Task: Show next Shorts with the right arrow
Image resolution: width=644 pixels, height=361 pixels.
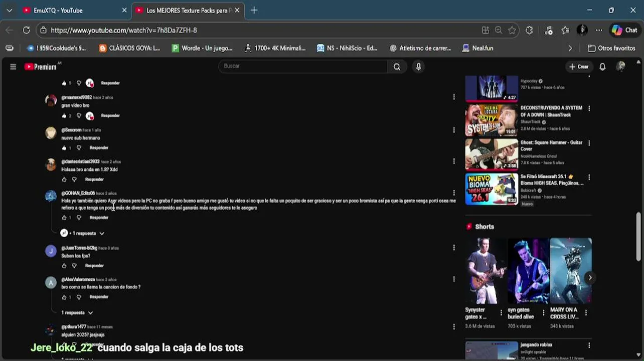Action: click(x=590, y=277)
